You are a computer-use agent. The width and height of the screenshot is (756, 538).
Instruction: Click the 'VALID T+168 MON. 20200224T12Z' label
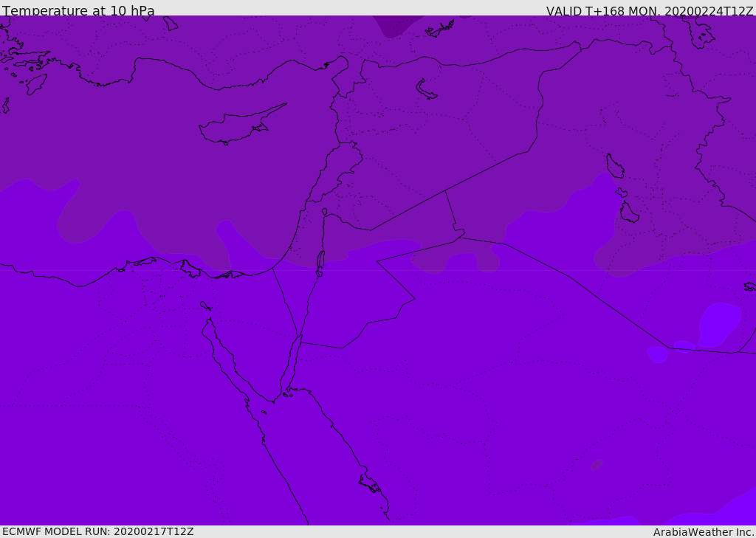[650, 11]
